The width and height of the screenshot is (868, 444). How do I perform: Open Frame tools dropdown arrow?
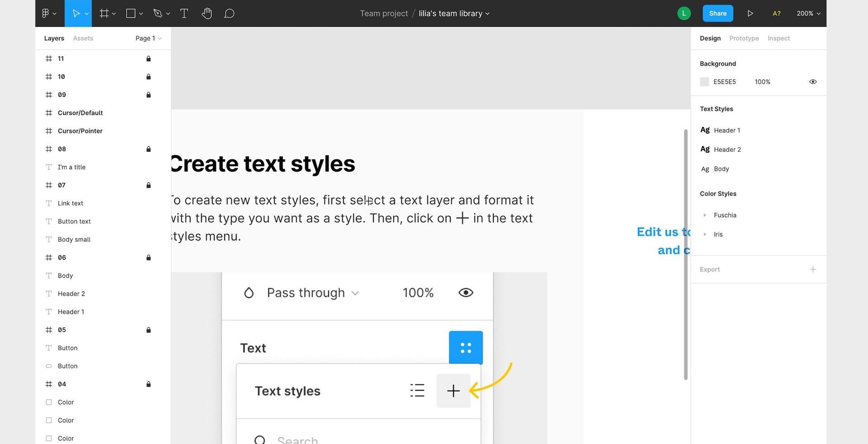pos(114,14)
